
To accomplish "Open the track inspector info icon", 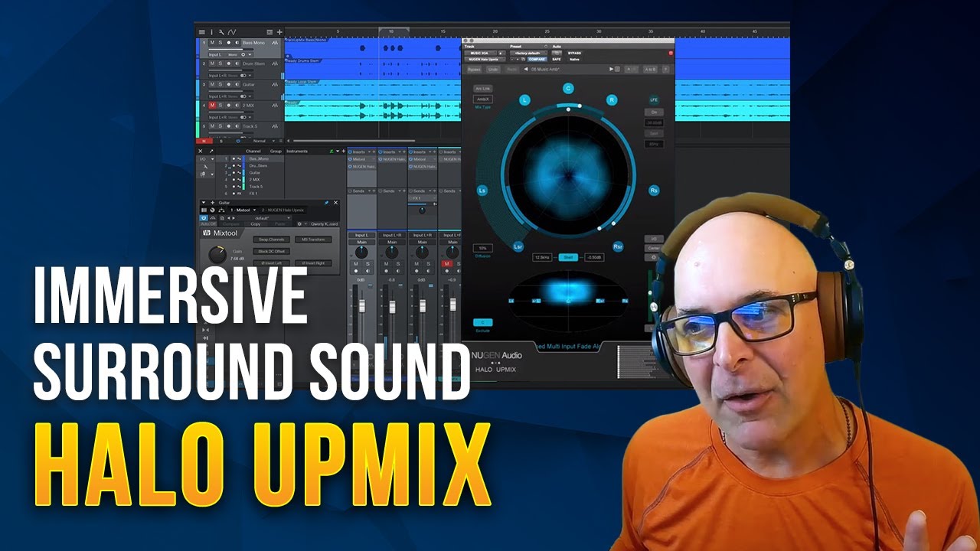I will click(211, 32).
